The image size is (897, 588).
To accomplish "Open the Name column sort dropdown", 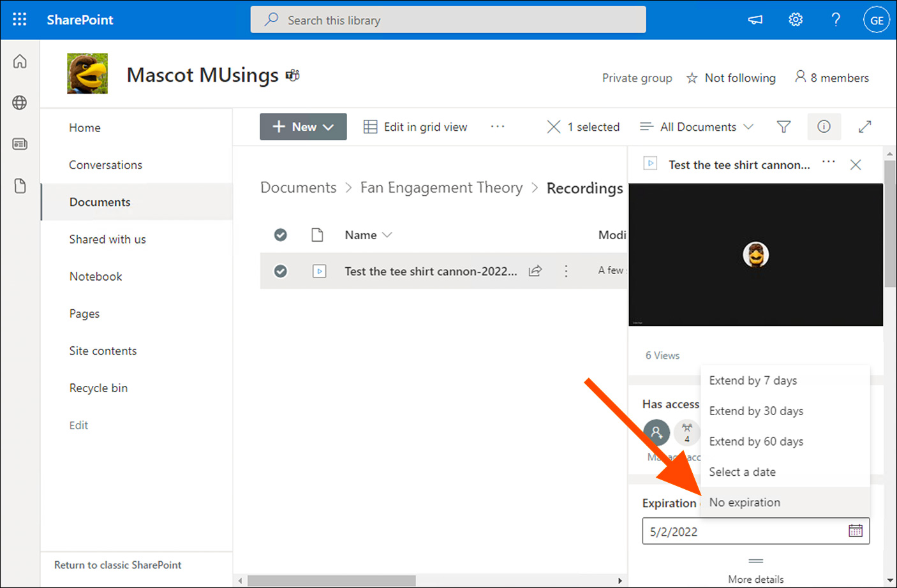I will tap(368, 235).
